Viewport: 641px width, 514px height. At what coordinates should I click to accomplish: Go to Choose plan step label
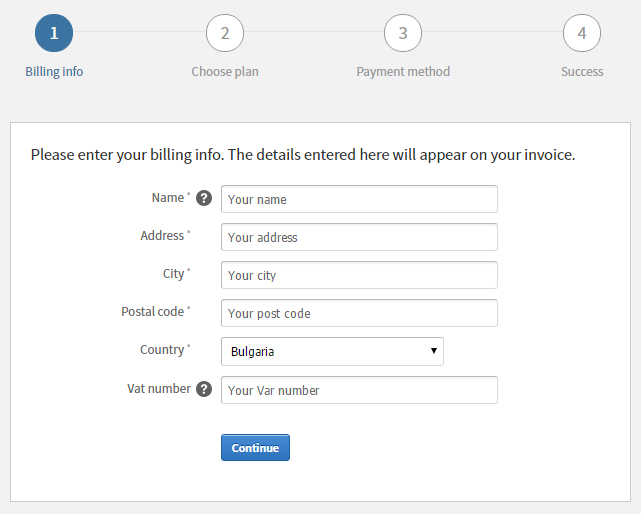[x=225, y=72]
